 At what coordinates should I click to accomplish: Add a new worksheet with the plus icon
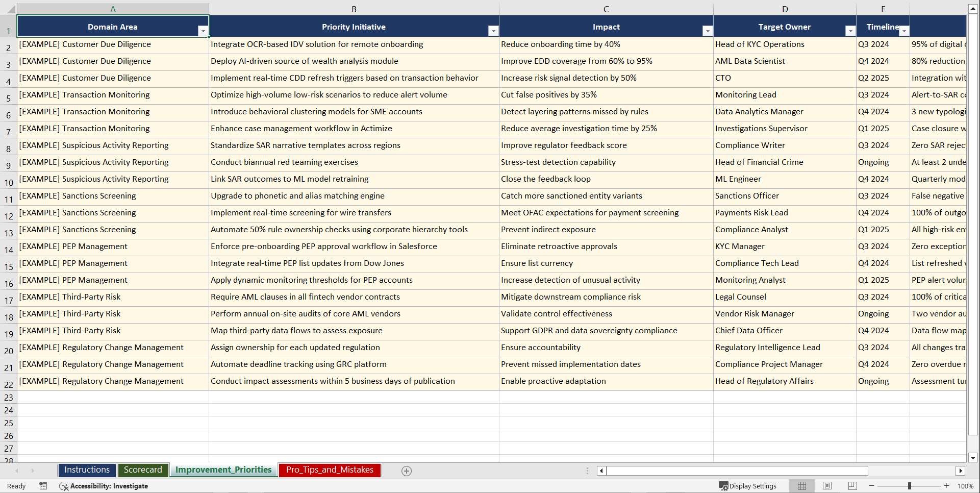(407, 471)
